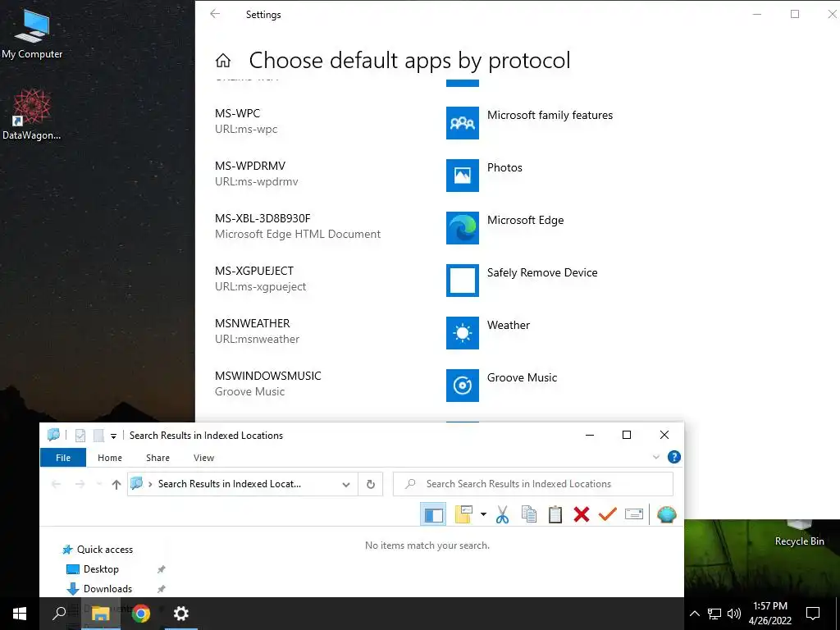Toggle the navigation pane button in Explorer toolbar

coord(433,515)
